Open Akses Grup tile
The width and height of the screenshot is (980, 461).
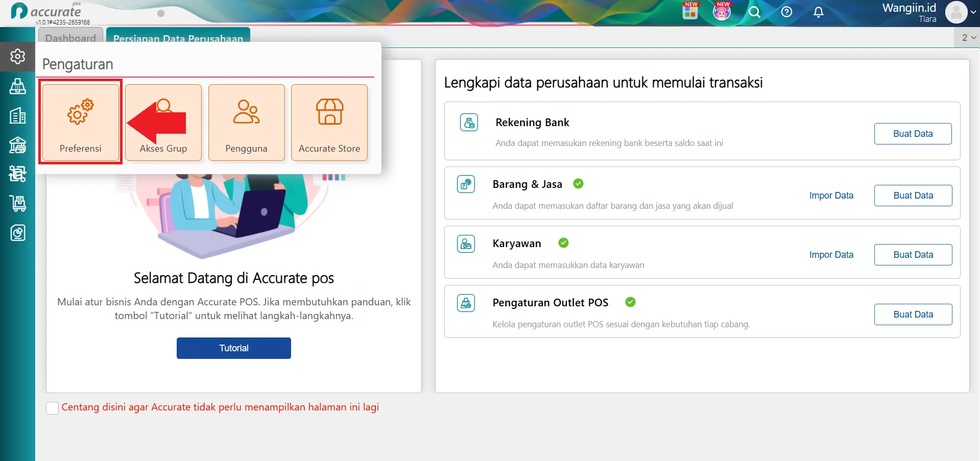pyautogui.click(x=163, y=123)
